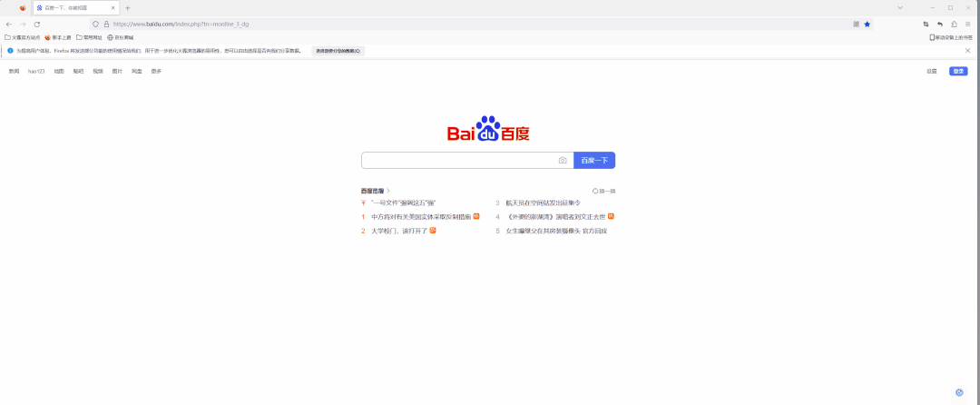The height and width of the screenshot is (405, 980).
Task: Show site security padlock info
Action: (106, 25)
